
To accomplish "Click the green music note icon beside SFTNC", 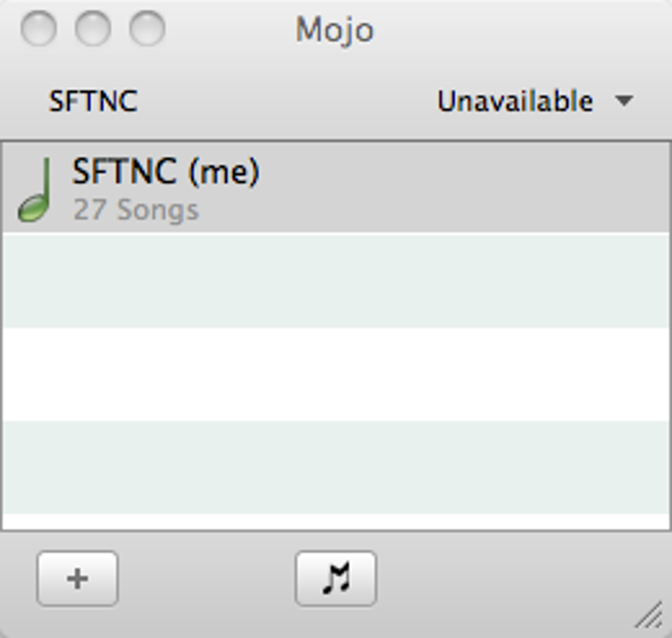I will [35, 190].
